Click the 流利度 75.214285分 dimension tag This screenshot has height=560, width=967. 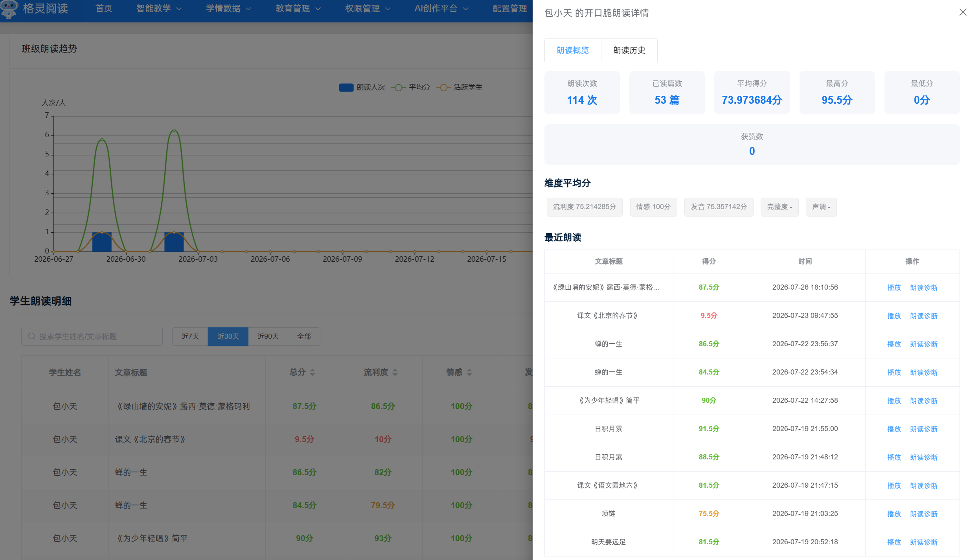[585, 207]
